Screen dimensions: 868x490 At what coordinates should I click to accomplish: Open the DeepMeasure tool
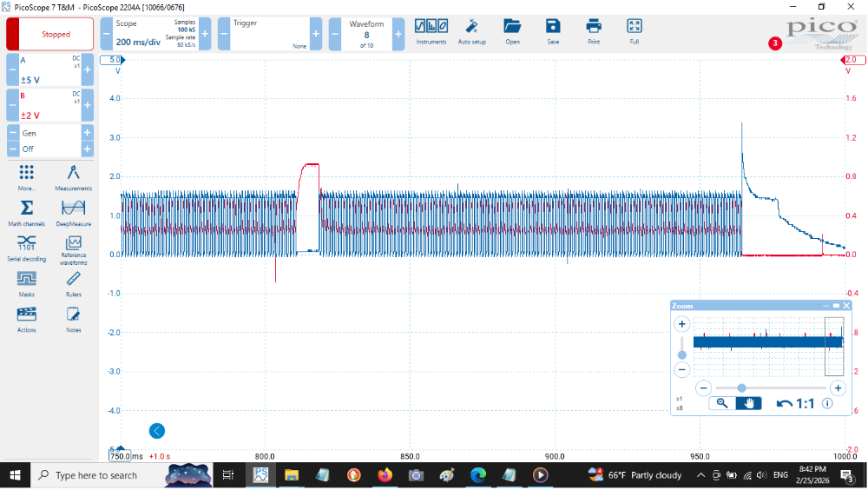73,211
